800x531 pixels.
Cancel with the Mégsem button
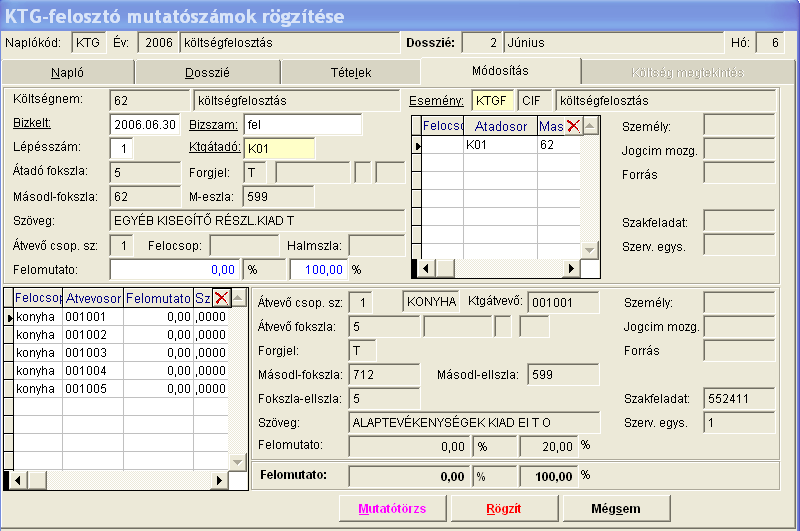coord(616,509)
